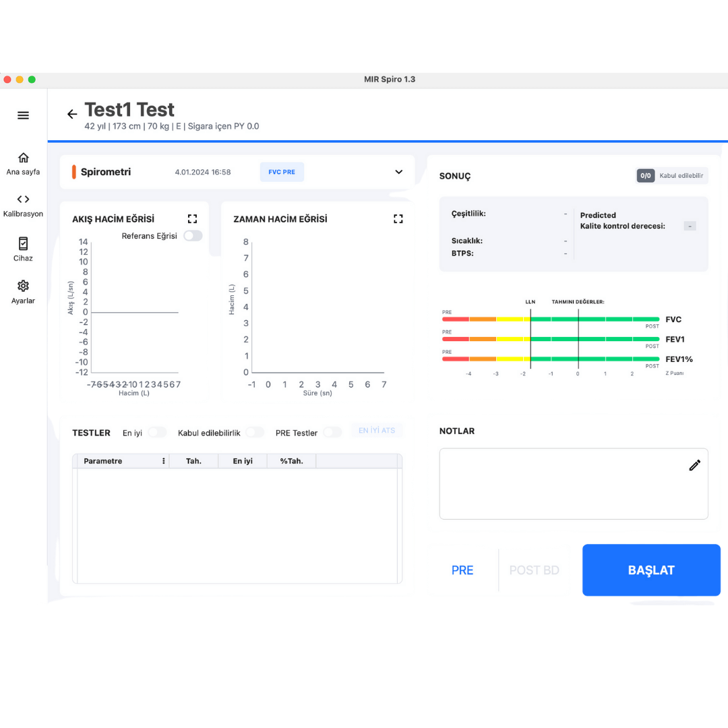Expand Akış Hacim Eğrisi chart to fullscreen
728x728 pixels.
tap(193, 219)
